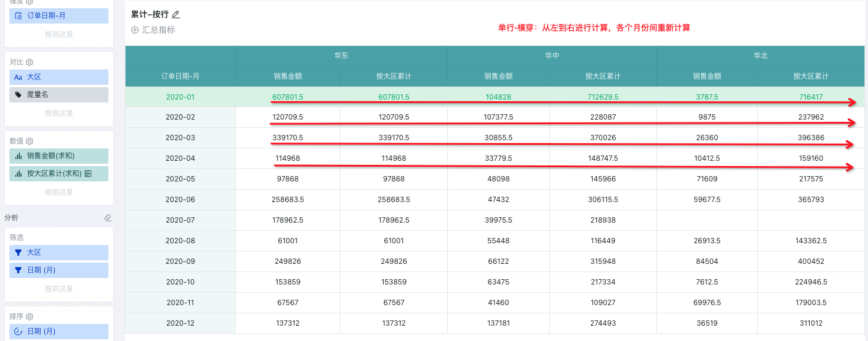The width and height of the screenshot is (868, 341).
Task: Click the eraser icon beside 分析
Action: (x=107, y=217)
